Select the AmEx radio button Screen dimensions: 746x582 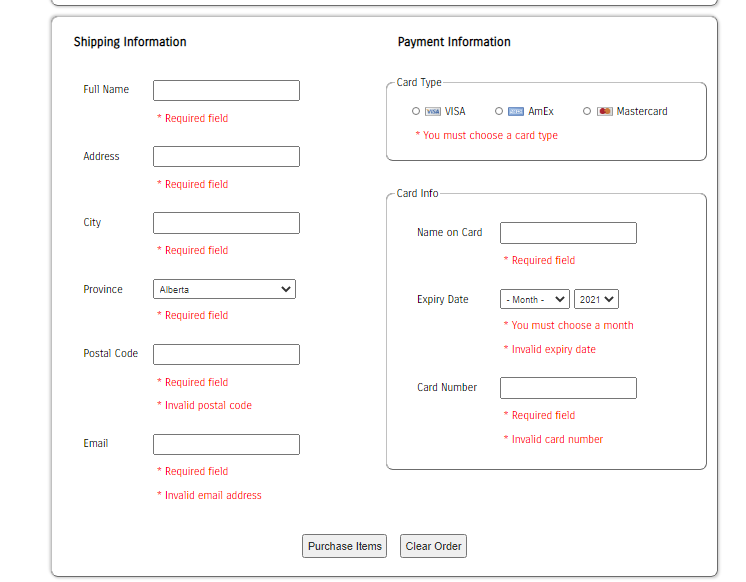point(499,111)
